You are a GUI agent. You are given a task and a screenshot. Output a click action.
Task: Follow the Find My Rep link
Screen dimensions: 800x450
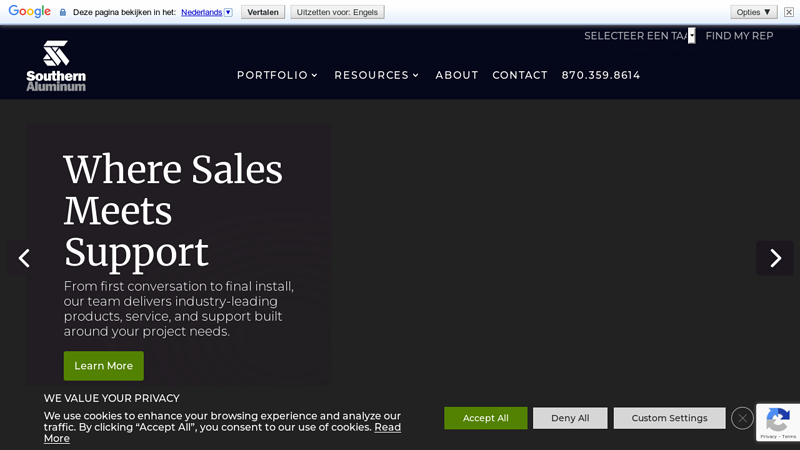[x=739, y=36]
